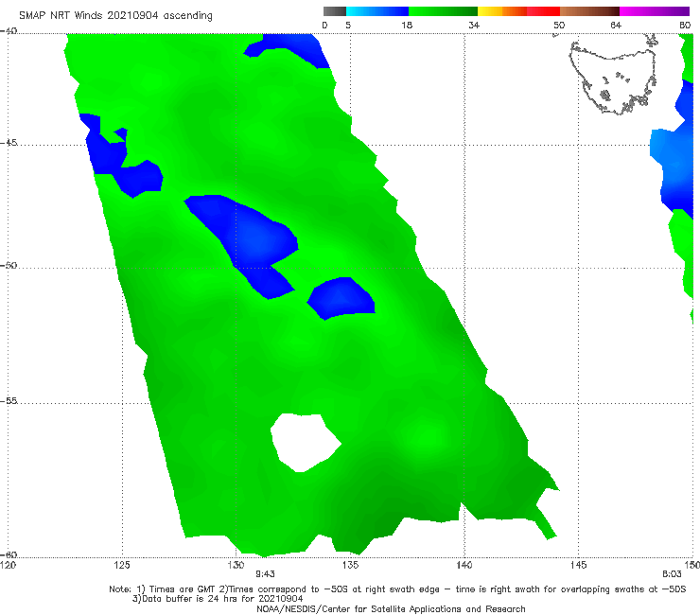The image size is (700, 615).
Task: Click the latitude axis label "-45"
Action: [9, 143]
